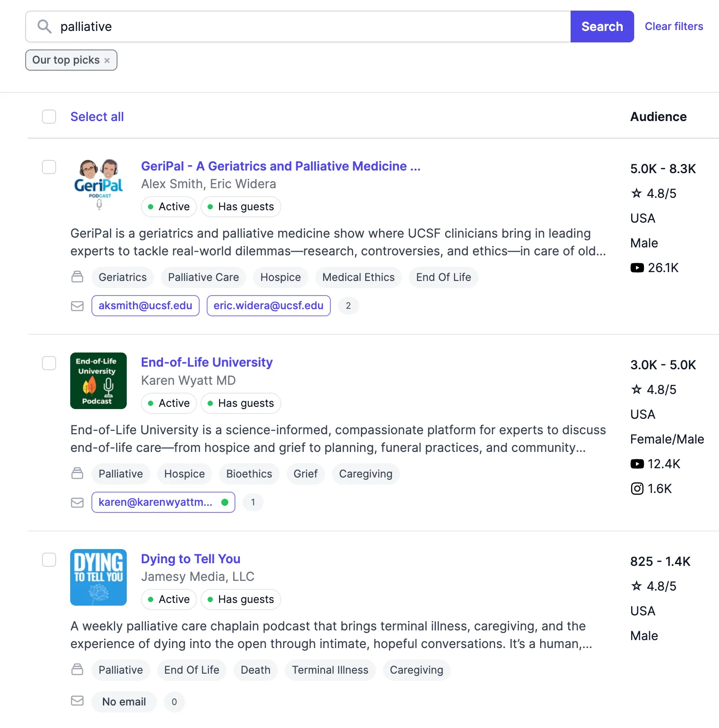
Task: Click Dying to Tell You envelope icon
Action: coord(77,701)
